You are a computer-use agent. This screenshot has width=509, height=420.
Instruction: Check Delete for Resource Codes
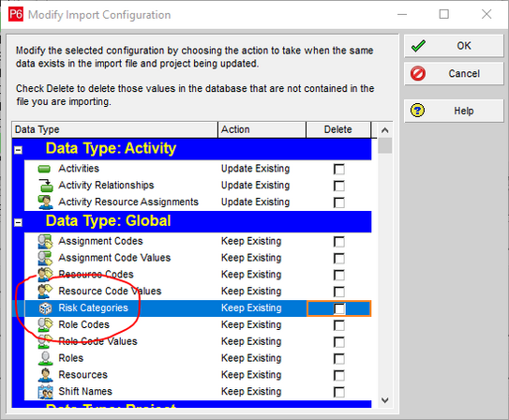(339, 276)
